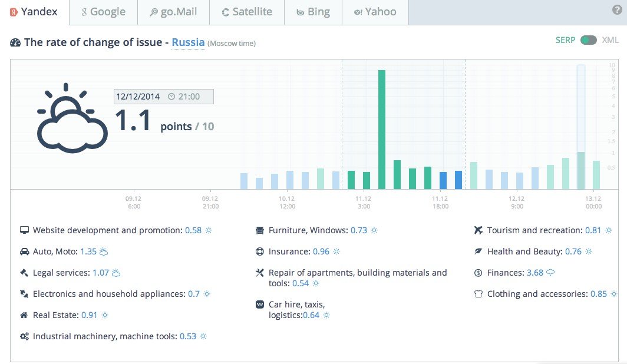Screen dimensions: 627x364
Task: Click the Tourism and recreation value 0.81
Action: coord(593,230)
